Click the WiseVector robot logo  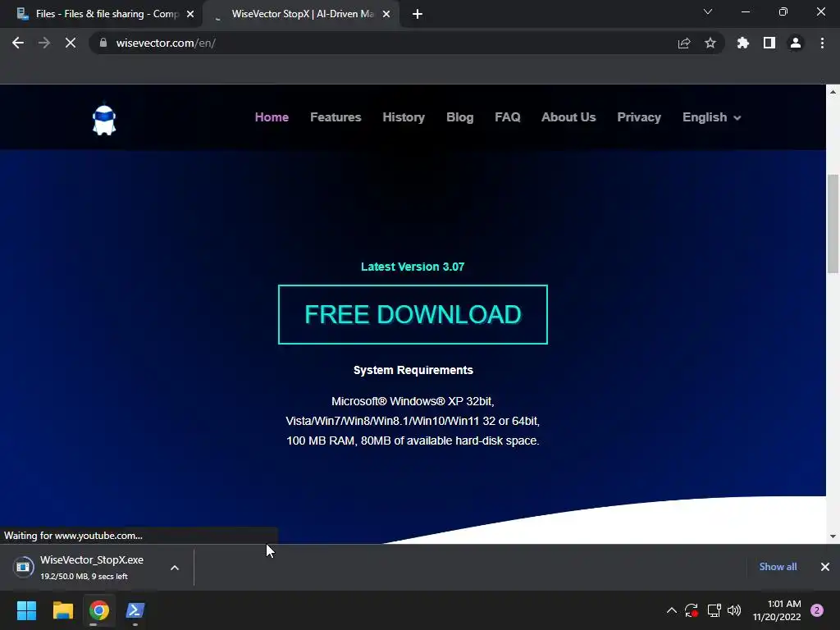104,119
